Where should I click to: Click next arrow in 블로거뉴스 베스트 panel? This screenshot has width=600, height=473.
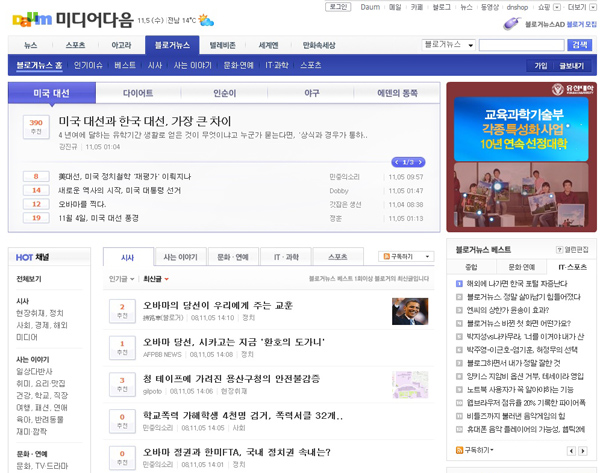tap(582, 451)
